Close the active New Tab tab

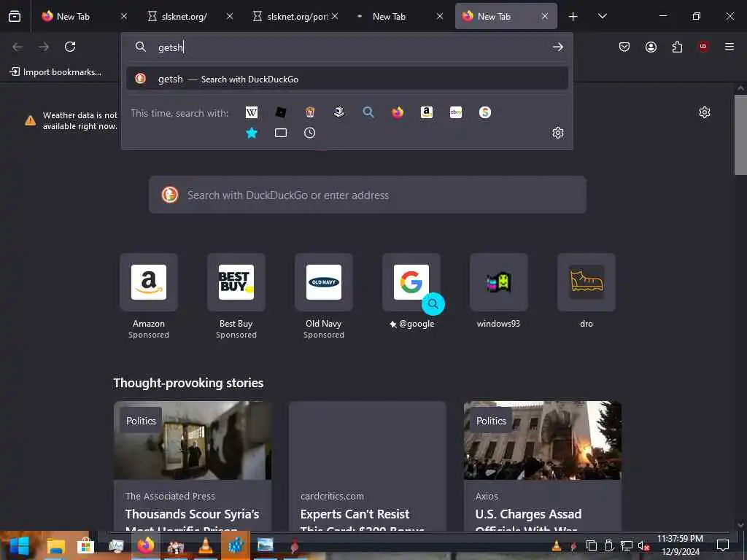pyautogui.click(x=544, y=16)
